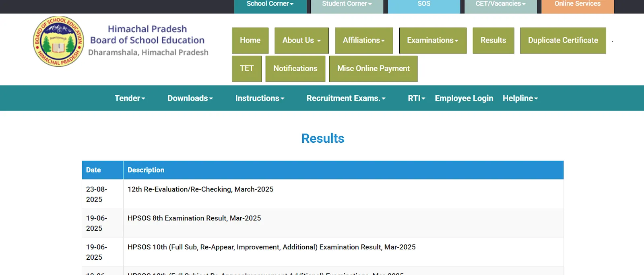644x275 pixels.
Task: Open the Student Corner dropdown
Action: (347, 6)
